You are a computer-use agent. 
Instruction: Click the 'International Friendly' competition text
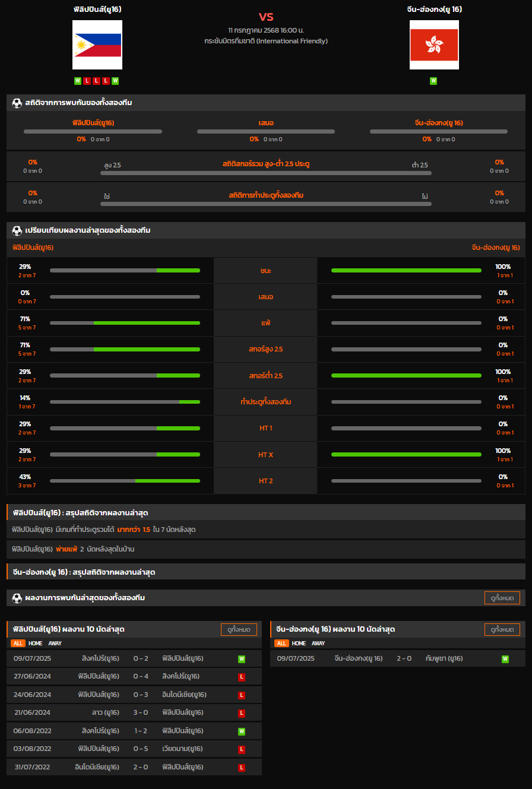pos(292,41)
